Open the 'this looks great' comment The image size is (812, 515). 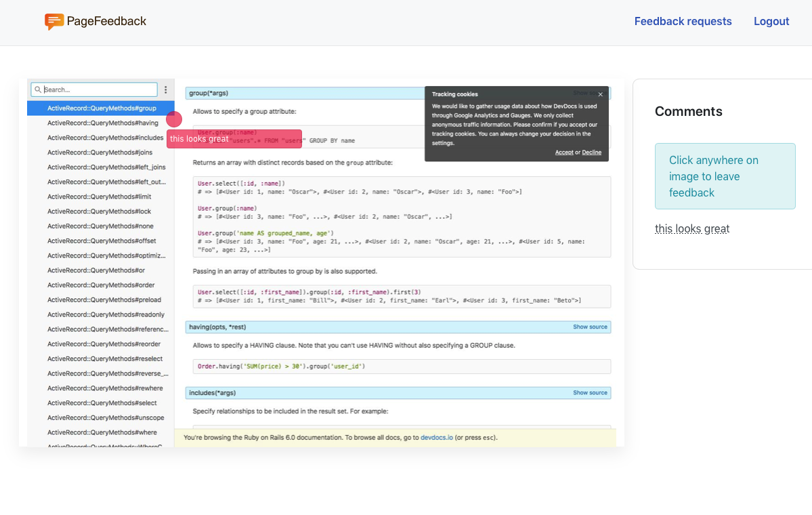coord(691,228)
